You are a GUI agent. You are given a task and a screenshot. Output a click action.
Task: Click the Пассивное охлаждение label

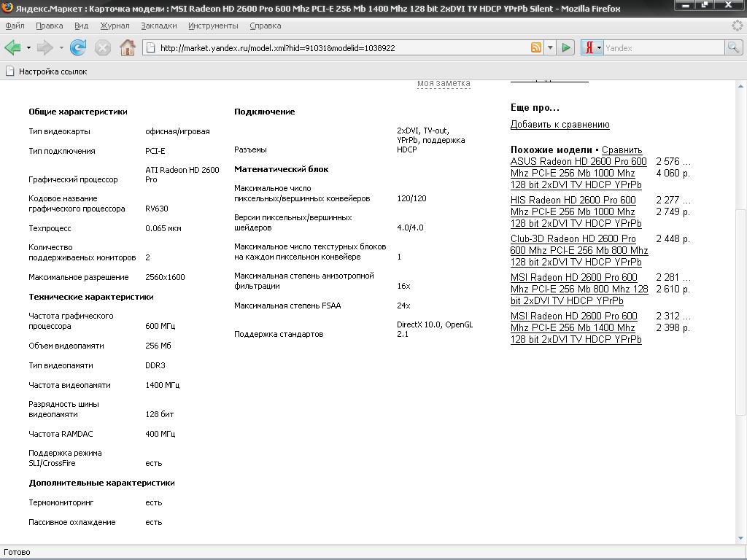72,522
